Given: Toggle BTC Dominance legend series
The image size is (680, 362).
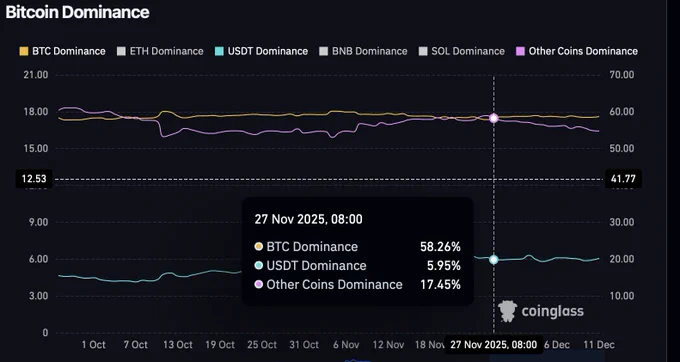Looking at the screenshot, I should 62,51.
